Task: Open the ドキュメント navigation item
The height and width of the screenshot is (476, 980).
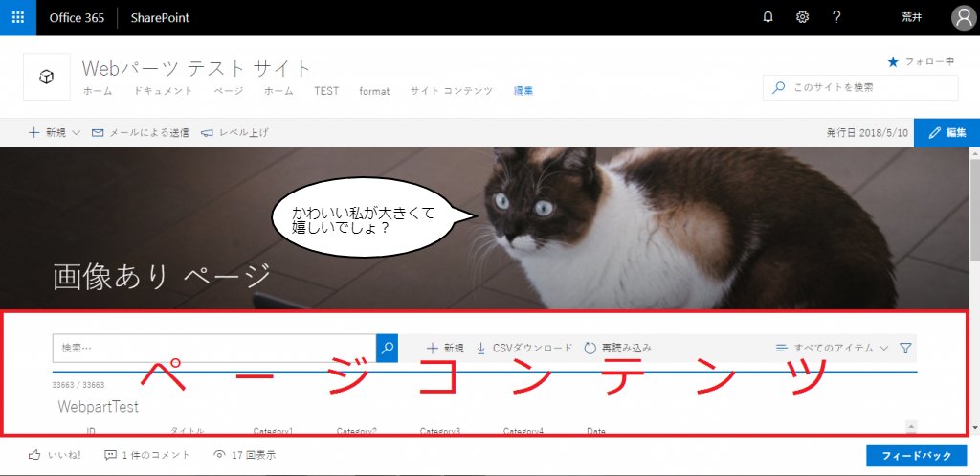Action: point(163,91)
